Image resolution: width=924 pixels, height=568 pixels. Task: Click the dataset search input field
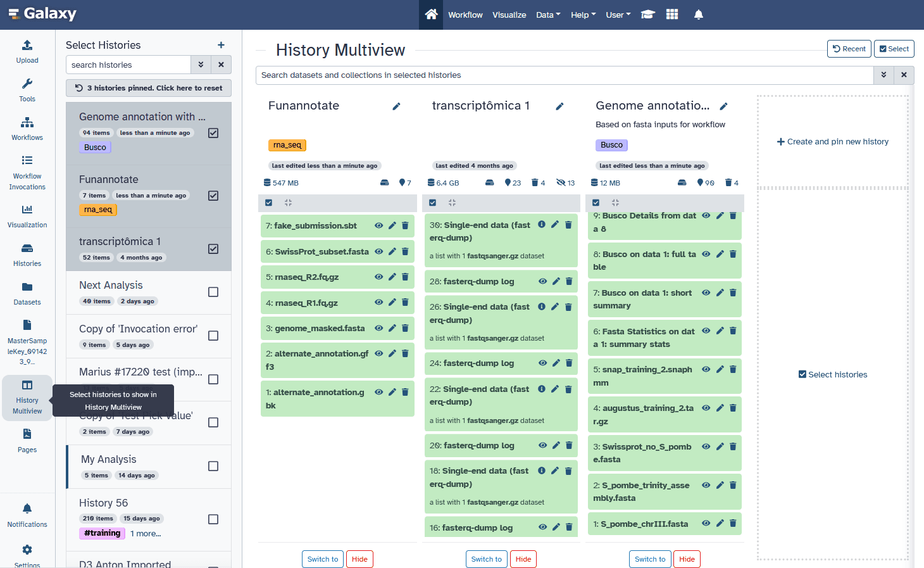pyautogui.click(x=563, y=75)
